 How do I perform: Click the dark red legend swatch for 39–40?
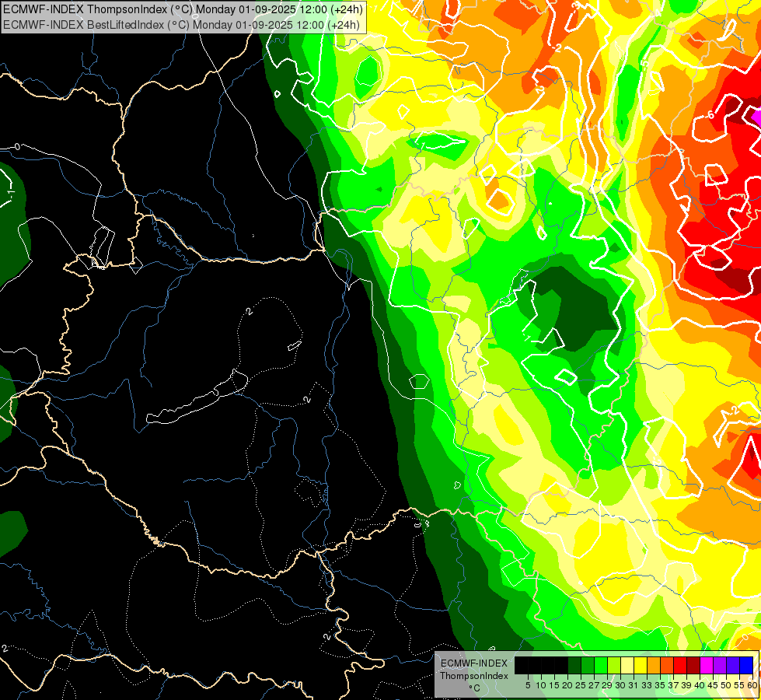(x=693, y=666)
